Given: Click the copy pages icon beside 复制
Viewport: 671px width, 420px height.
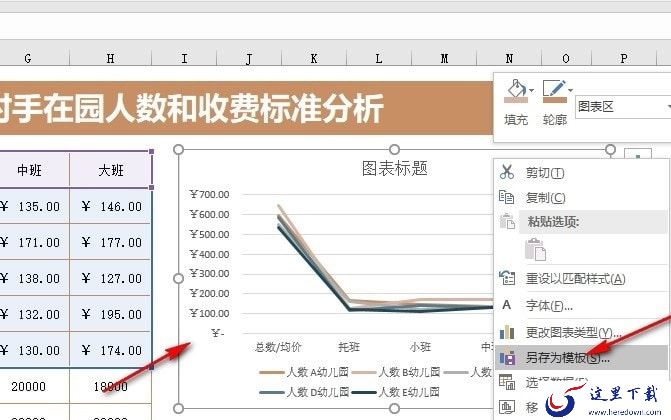Looking at the screenshot, I should (x=507, y=197).
